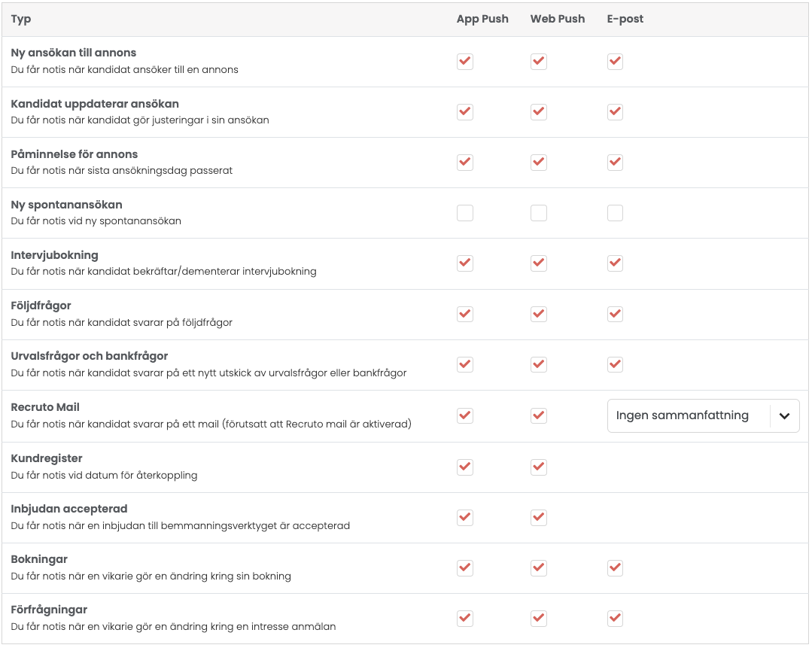The width and height of the screenshot is (812, 648).
Task: Disable Web Push for Kundregister
Action: 539,467
